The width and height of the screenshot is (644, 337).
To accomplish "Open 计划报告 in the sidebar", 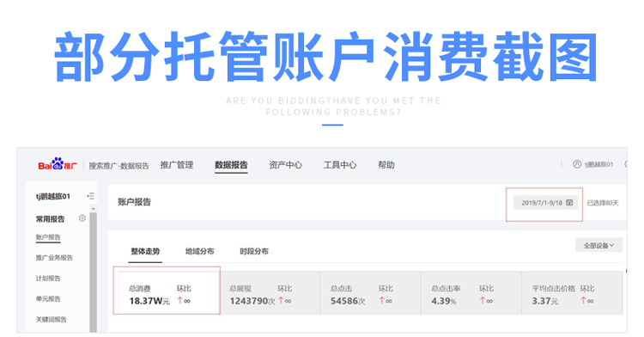I will (x=48, y=279).
